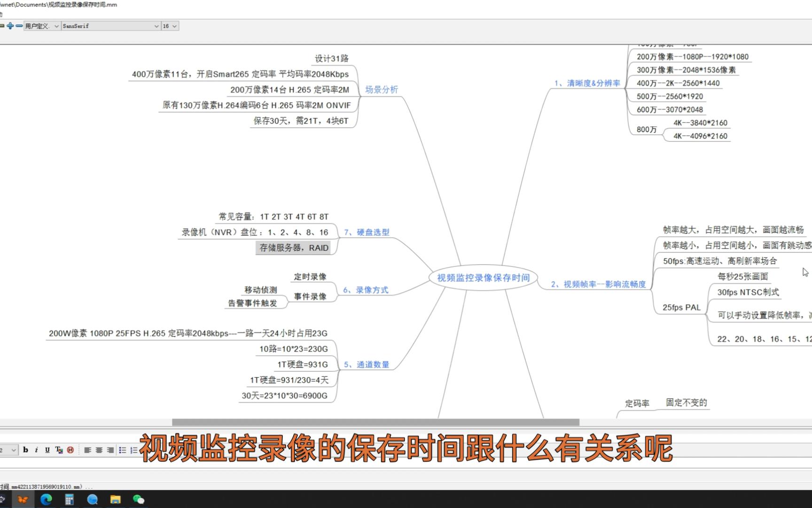Open WeChat from the taskbar
The image size is (812, 508).
138,500
